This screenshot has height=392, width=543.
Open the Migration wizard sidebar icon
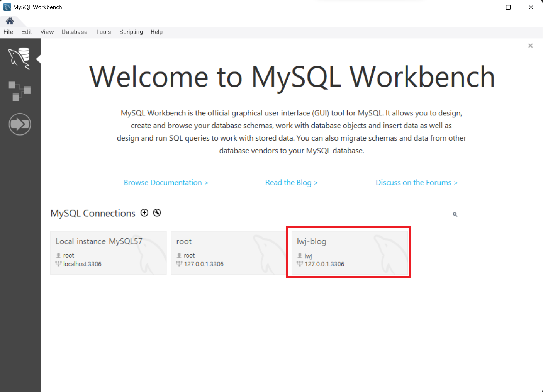tap(20, 124)
